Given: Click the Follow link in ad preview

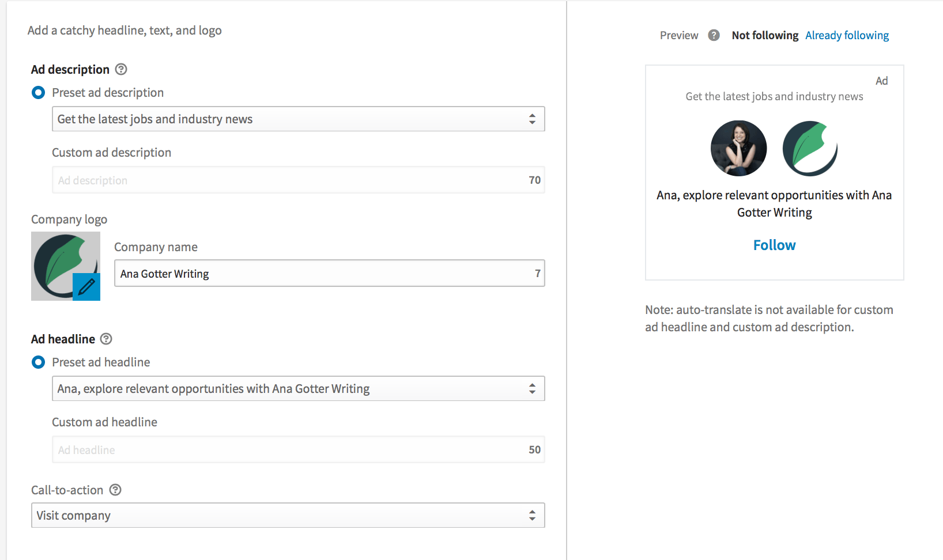Looking at the screenshot, I should point(774,245).
